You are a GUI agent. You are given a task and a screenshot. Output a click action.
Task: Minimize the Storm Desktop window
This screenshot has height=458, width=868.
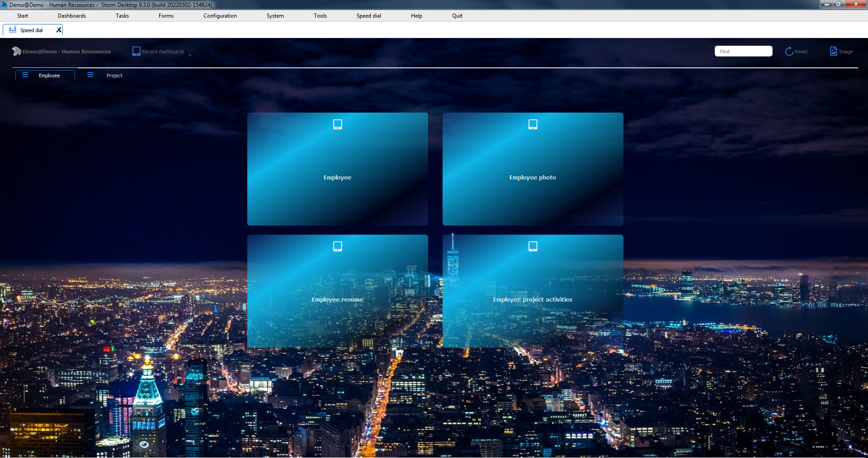coord(826,4)
